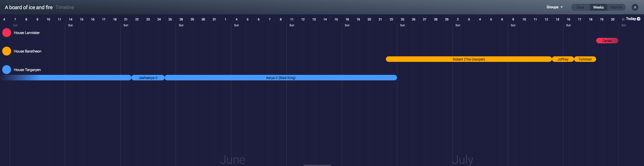Click the House Targaryen group label

click(27, 70)
